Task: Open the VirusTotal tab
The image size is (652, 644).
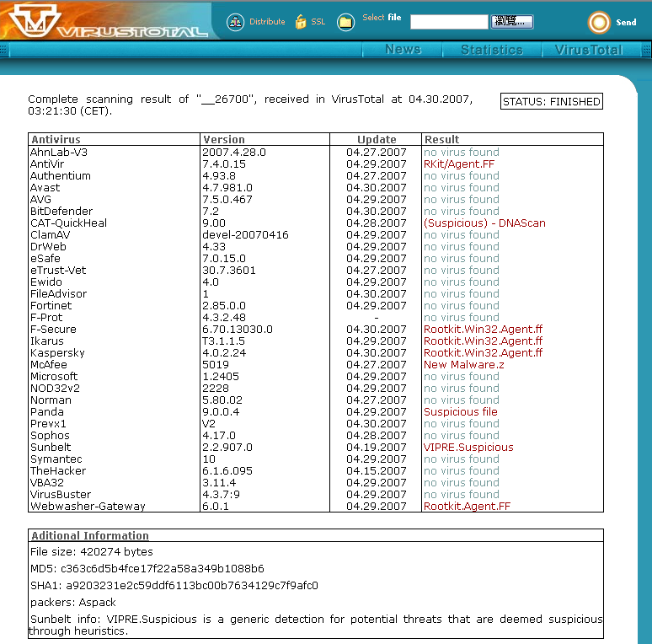Action: tap(588, 50)
